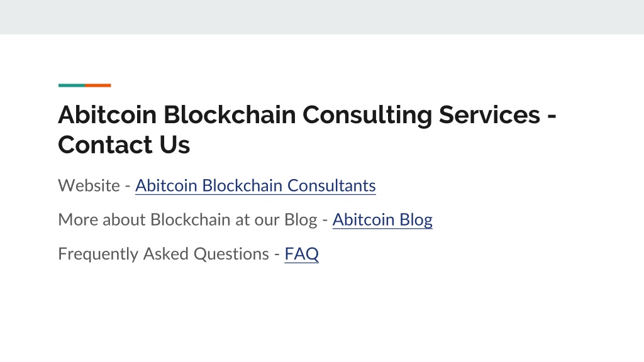Place cursor on "Consulting" in the title
The image size is (644, 362).
(x=367, y=116)
